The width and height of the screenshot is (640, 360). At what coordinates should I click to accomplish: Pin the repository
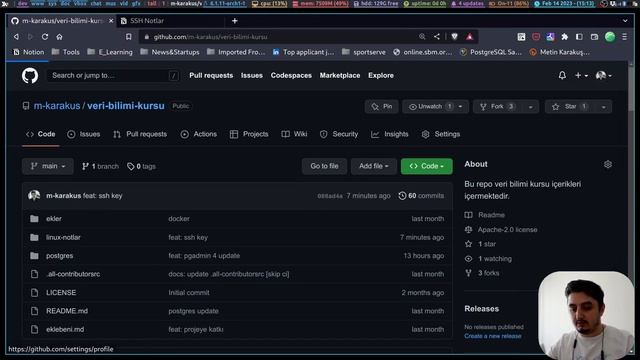[x=382, y=107]
